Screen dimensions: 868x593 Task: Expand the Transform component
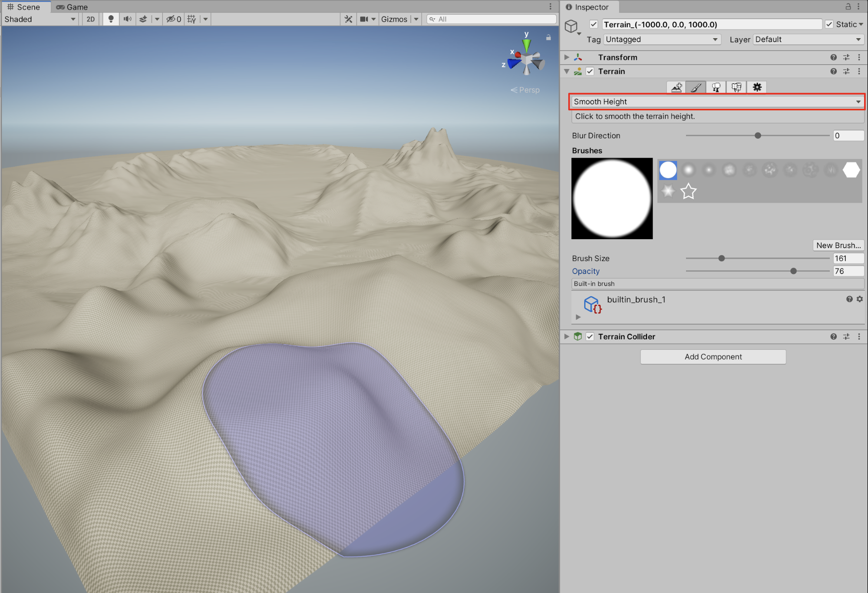pos(567,57)
